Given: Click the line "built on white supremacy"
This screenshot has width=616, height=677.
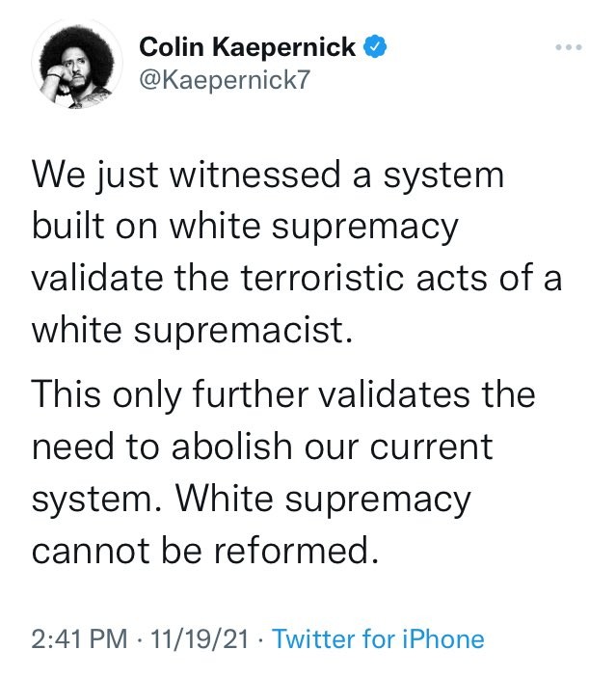Looking at the screenshot, I should [x=245, y=228].
